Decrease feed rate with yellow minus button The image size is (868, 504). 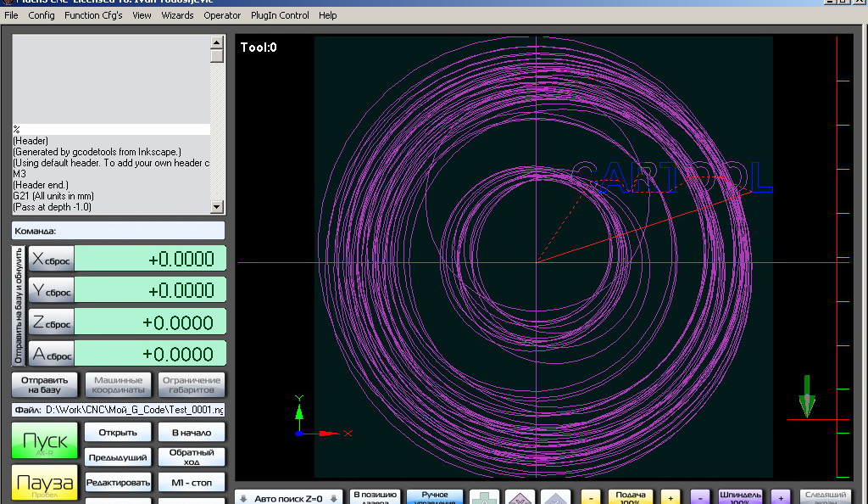pyautogui.click(x=592, y=498)
